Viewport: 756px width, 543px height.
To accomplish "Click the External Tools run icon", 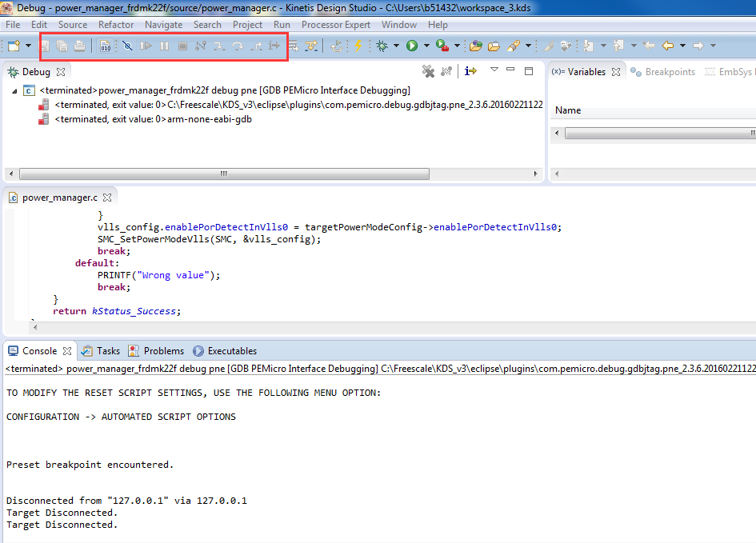I will point(442,46).
